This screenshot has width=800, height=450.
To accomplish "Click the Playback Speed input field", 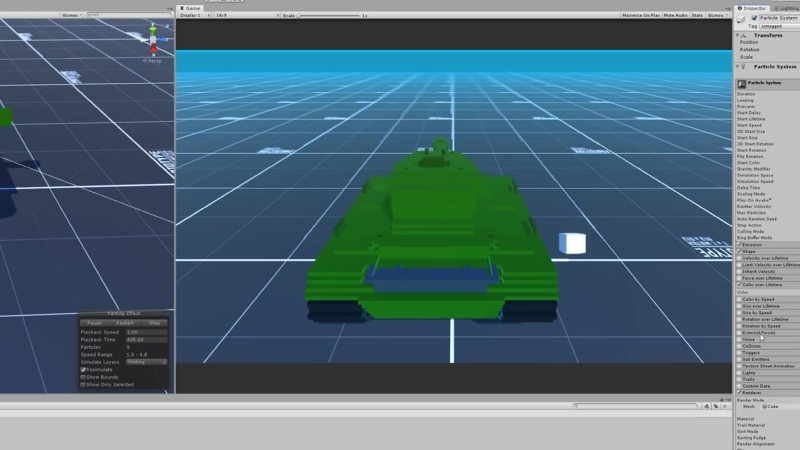I will tap(146, 332).
